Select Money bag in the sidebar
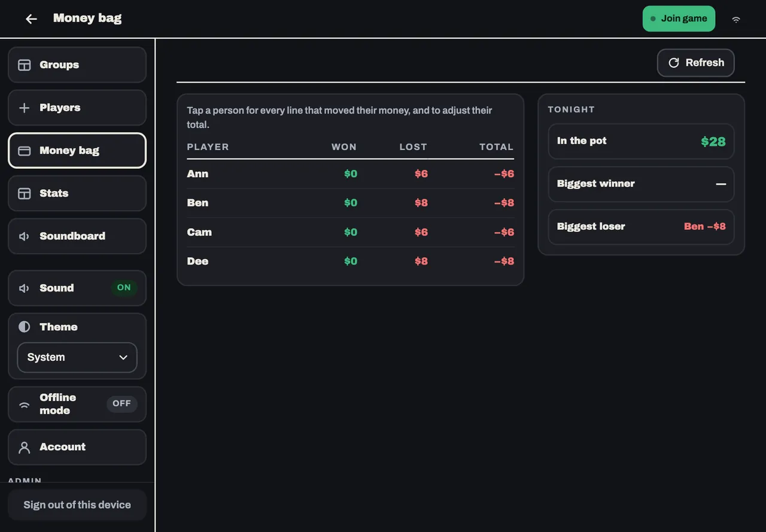Screen dimensions: 766x532 point(77,150)
